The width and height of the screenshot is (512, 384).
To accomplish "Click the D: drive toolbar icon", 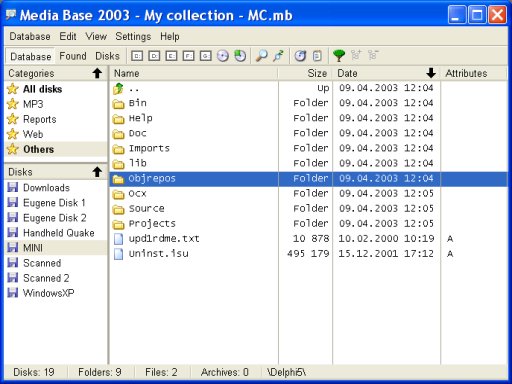I will pos(154,56).
